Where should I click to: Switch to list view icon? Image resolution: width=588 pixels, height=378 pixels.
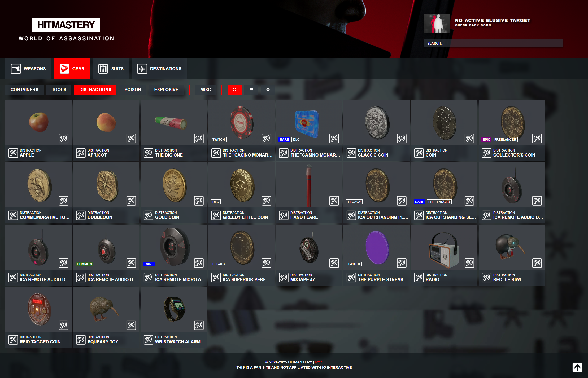[x=251, y=90]
